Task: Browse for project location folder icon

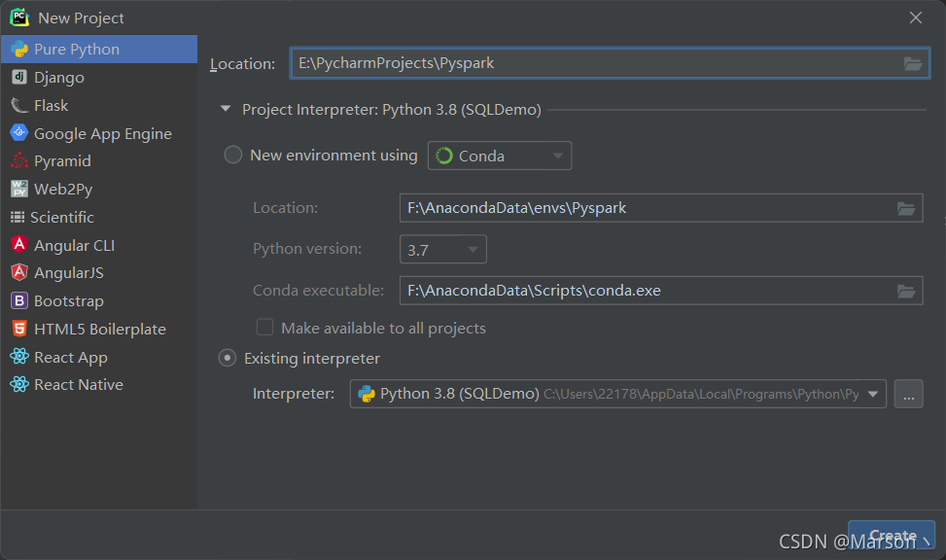Action: coord(913,63)
